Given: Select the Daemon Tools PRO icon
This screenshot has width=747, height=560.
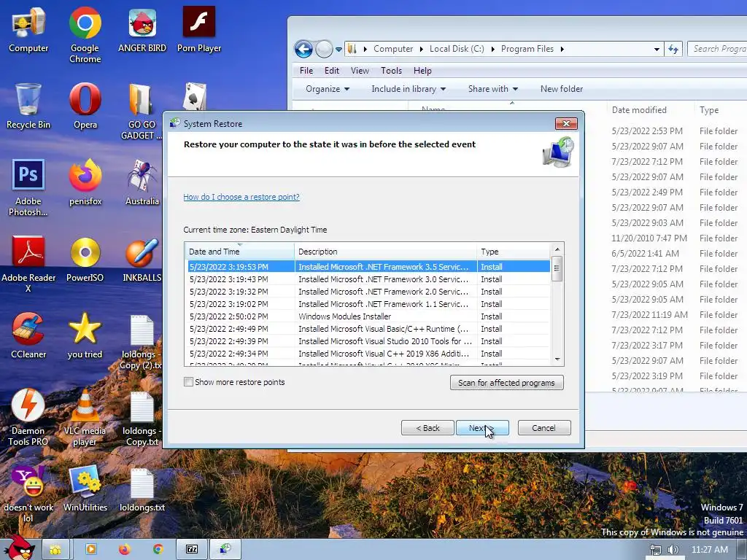Looking at the screenshot, I should point(28,418).
